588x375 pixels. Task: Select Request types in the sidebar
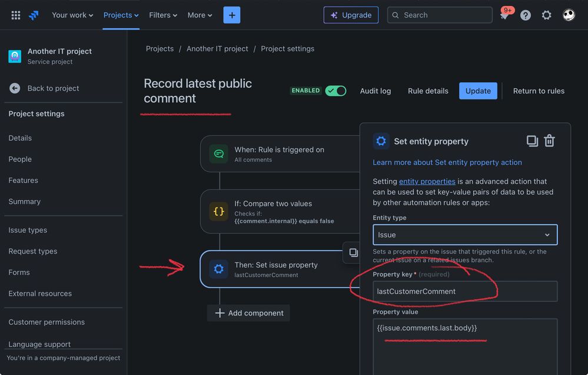[33, 251]
